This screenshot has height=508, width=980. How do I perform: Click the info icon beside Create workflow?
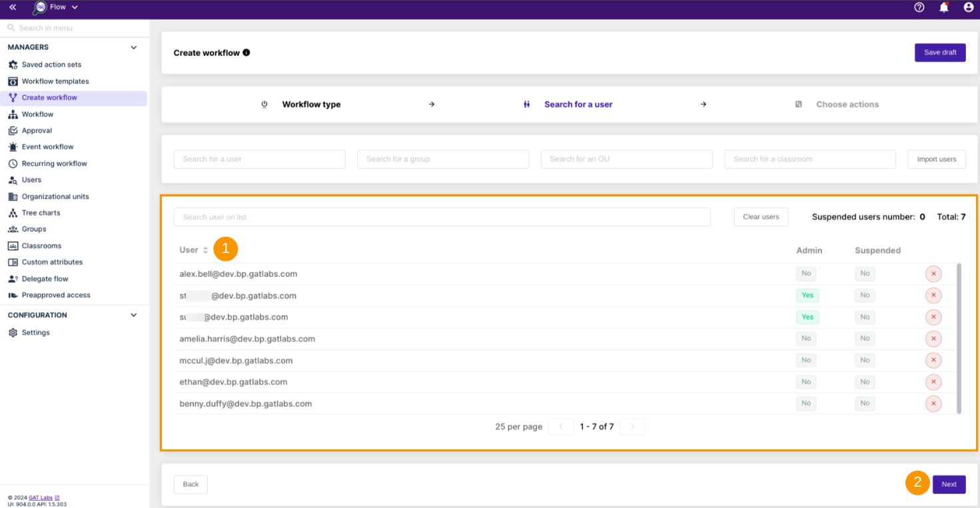pos(246,53)
